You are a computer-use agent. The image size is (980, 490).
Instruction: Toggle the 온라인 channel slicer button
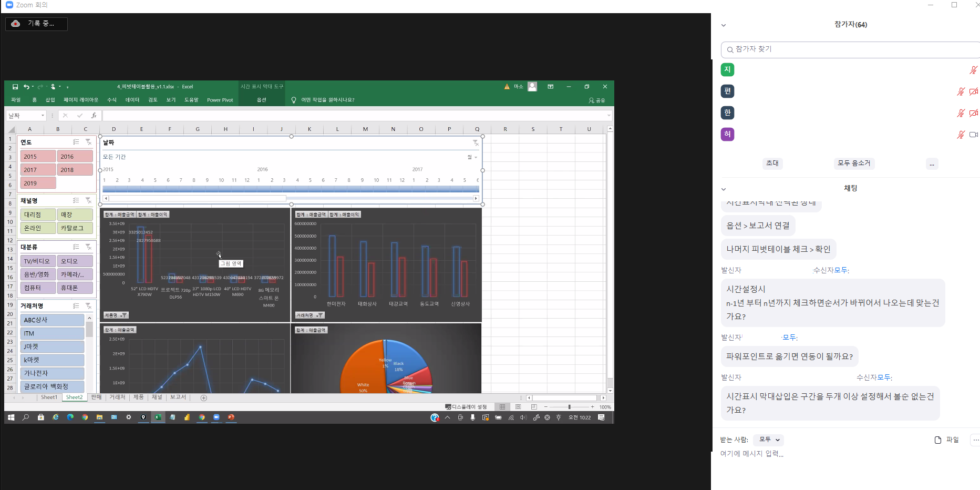click(x=38, y=228)
